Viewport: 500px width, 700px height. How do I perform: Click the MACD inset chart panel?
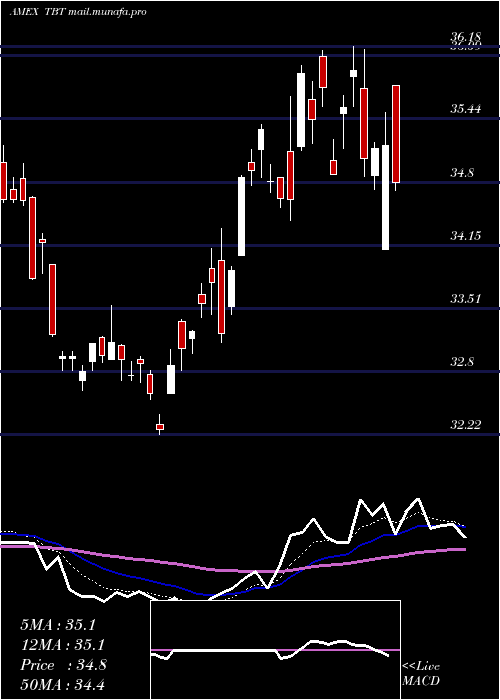point(275,650)
